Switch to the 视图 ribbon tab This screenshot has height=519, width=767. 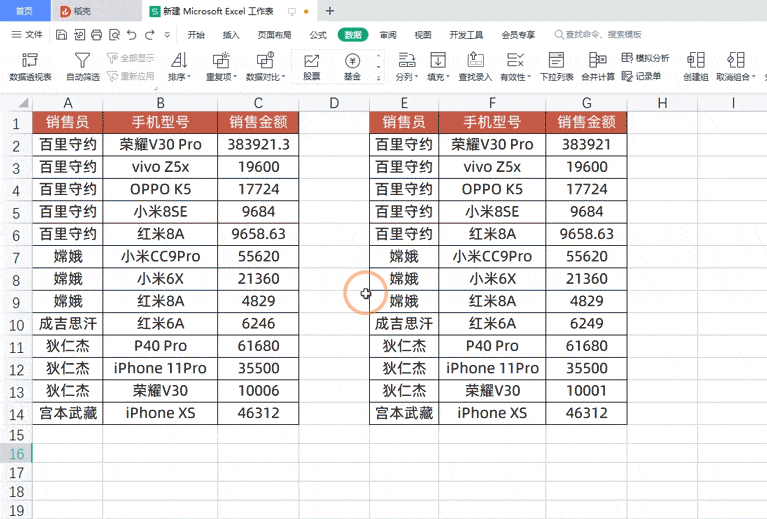pos(423,35)
